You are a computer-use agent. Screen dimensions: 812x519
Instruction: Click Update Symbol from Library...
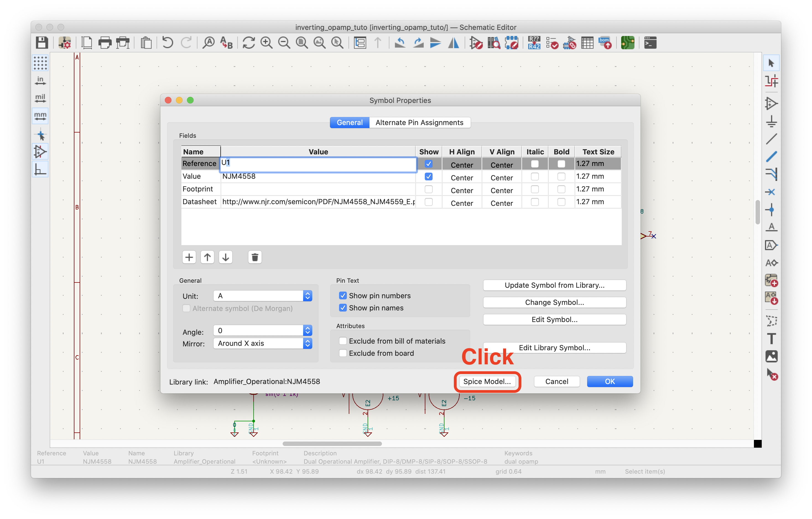554,285
